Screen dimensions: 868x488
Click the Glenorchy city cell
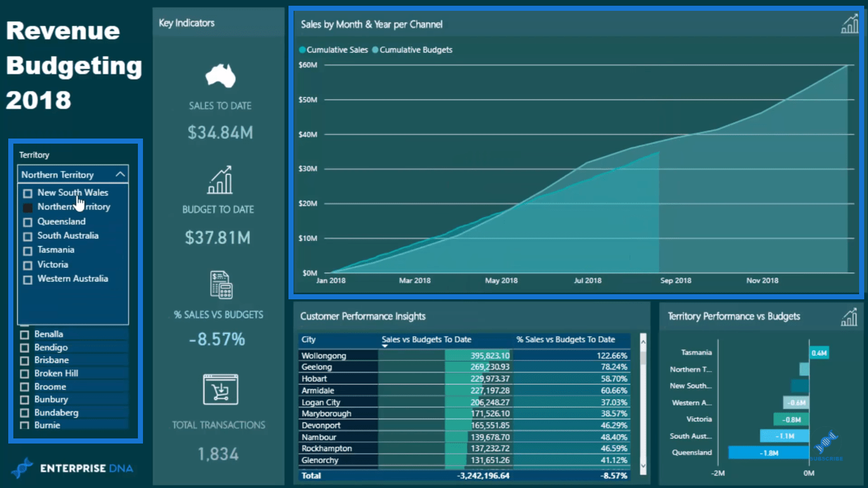pyautogui.click(x=339, y=461)
